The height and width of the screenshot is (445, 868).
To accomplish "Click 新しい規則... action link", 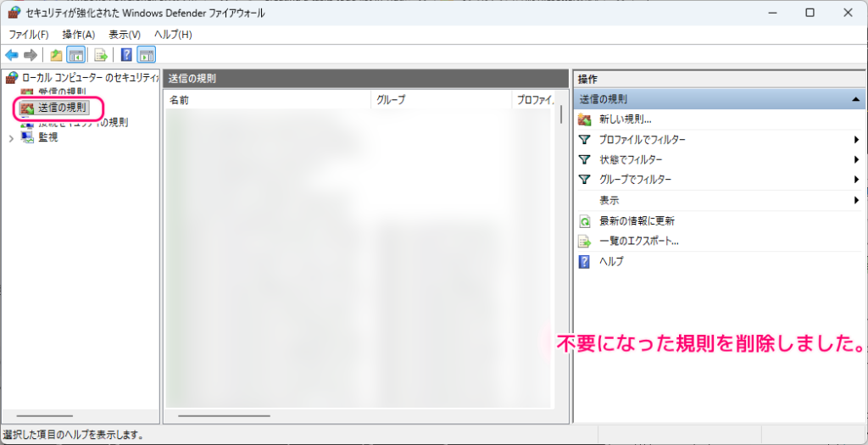I will (625, 119).
